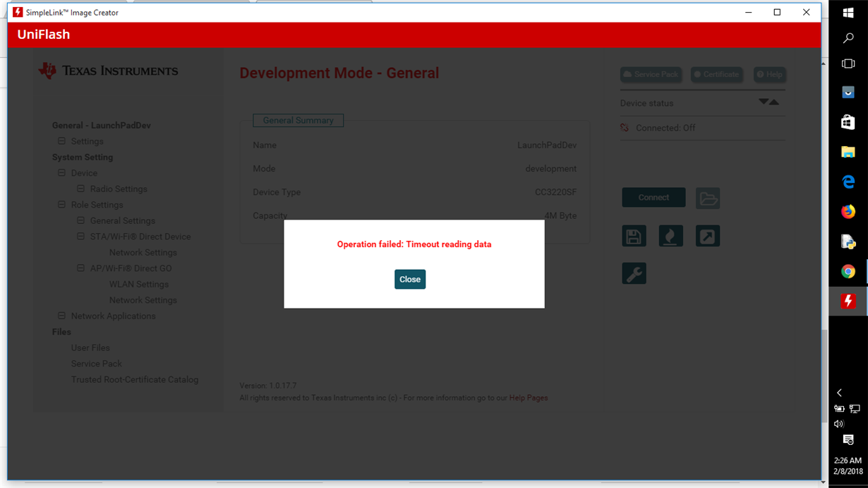The height and width of the screenshot is (488, 868).
Task: Click the Texas Instruments logo
Action: pyautogui.click(x=108, y=71)
